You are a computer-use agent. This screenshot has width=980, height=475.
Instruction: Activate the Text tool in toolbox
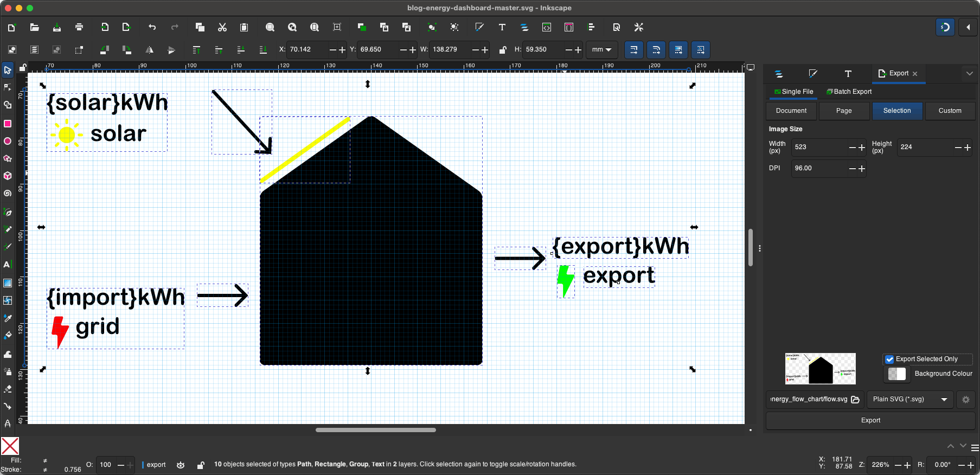(x=8, y=265)
